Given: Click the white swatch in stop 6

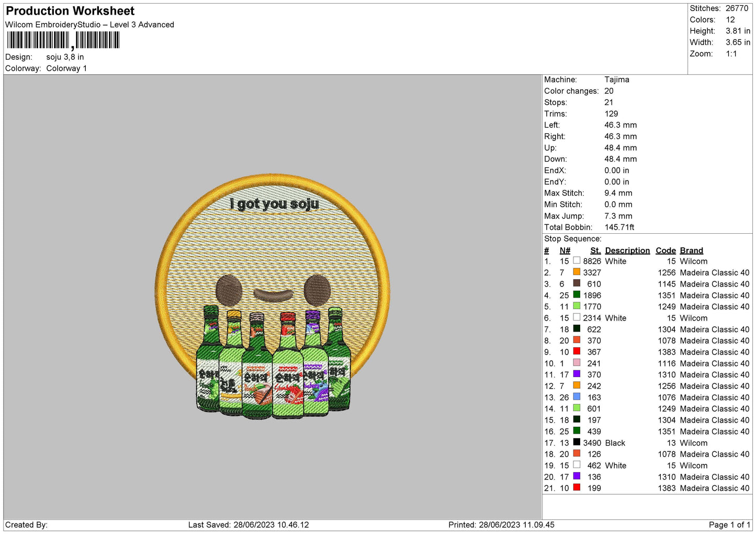Looking at the screenshot, I should tap(577, 317).
